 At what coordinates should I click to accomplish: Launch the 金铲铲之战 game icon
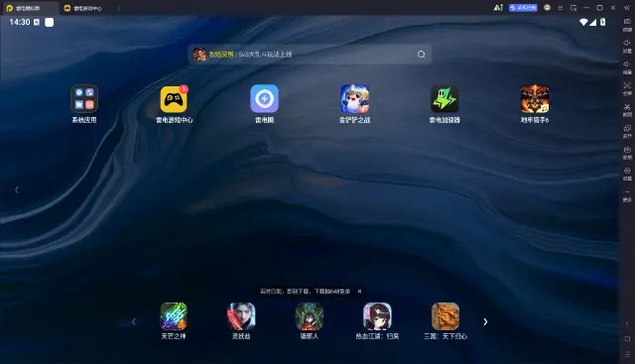(x=355, y=99)
